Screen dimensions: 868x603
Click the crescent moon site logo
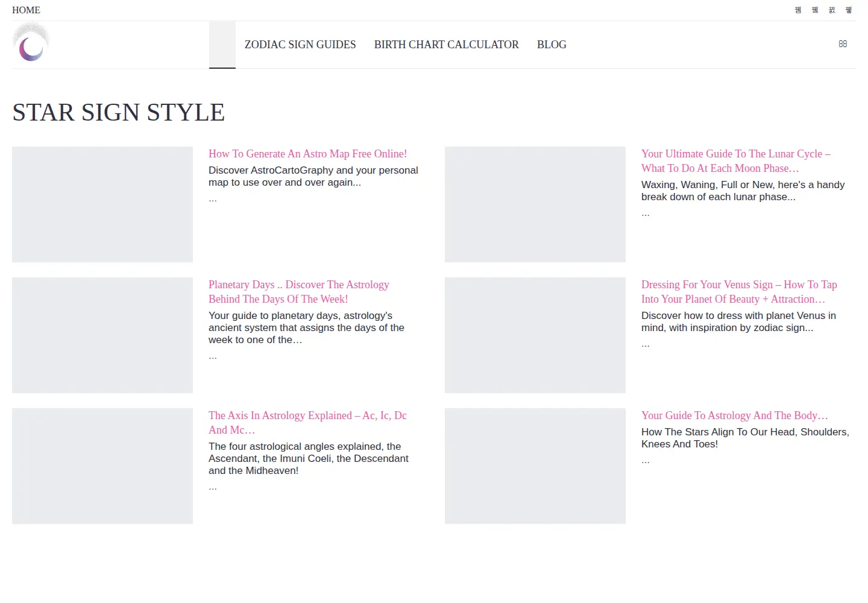point(31,42)
